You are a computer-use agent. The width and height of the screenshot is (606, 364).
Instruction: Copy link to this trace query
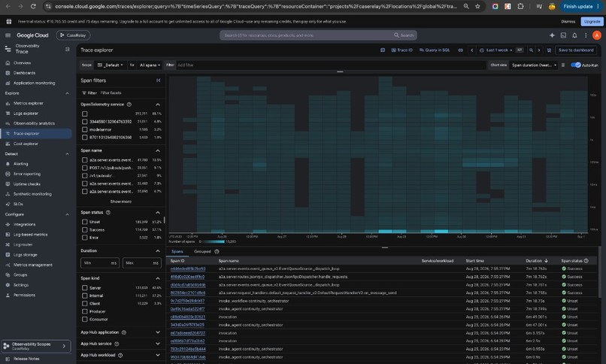[x=460, y=50]
